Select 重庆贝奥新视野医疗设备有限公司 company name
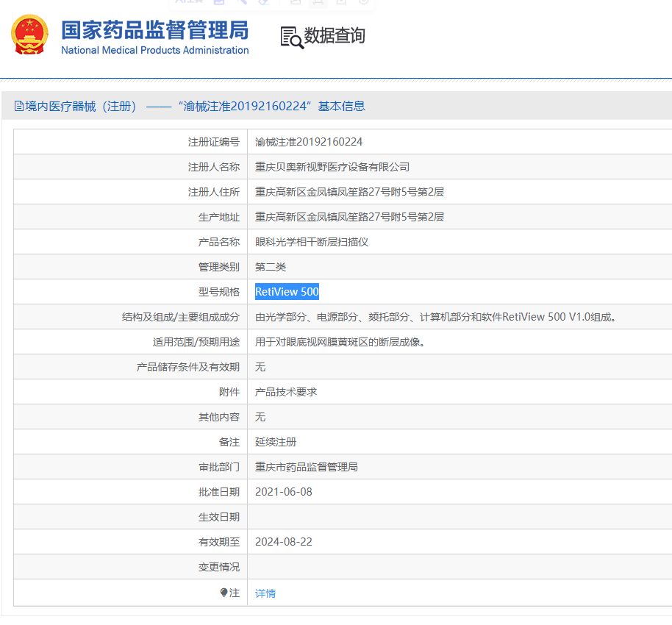The width and height of the screenshot is (672, 625). 332,167
